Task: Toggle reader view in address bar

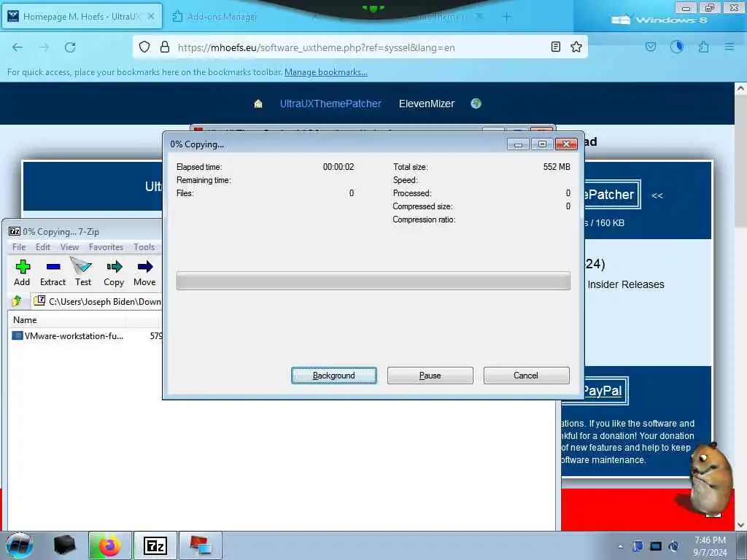Action: 555,47
